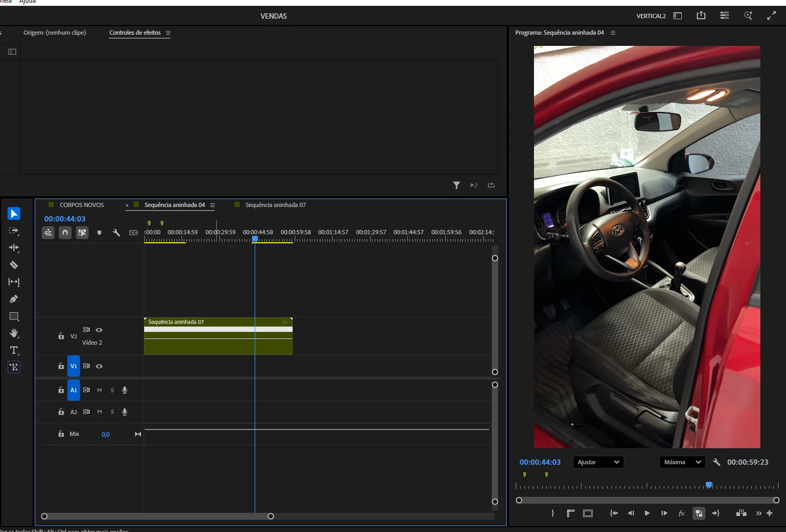786x532 pixels.
Task: Toggle Snap magnet in timeline
Action: 65,233
